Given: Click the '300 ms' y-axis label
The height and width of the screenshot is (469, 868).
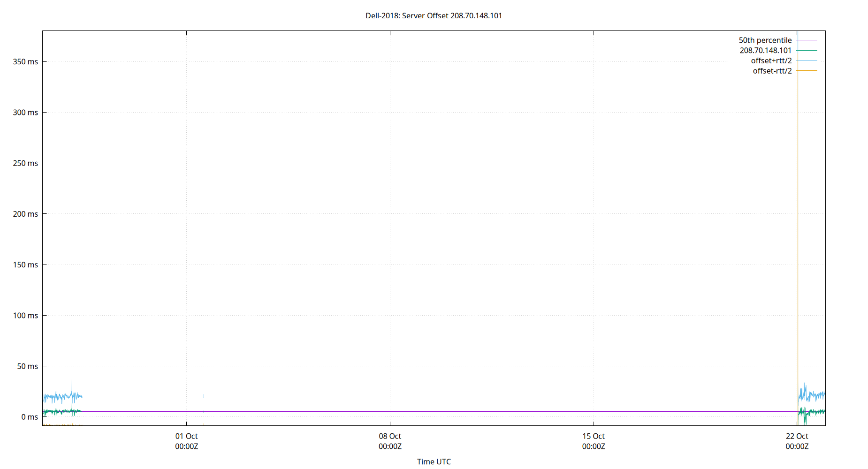Looking at the screenshot, I should coord(25,112).
